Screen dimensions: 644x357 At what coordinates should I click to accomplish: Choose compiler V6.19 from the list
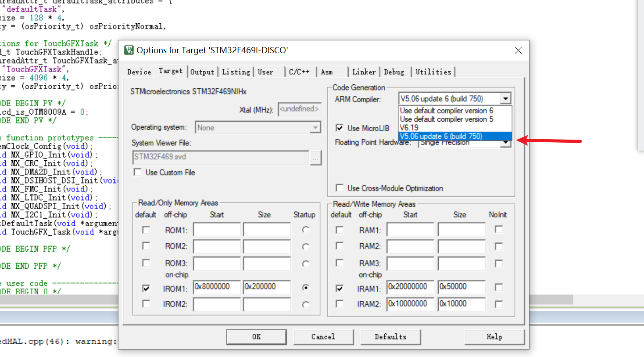pyautogui.click(x=455, y=128)
